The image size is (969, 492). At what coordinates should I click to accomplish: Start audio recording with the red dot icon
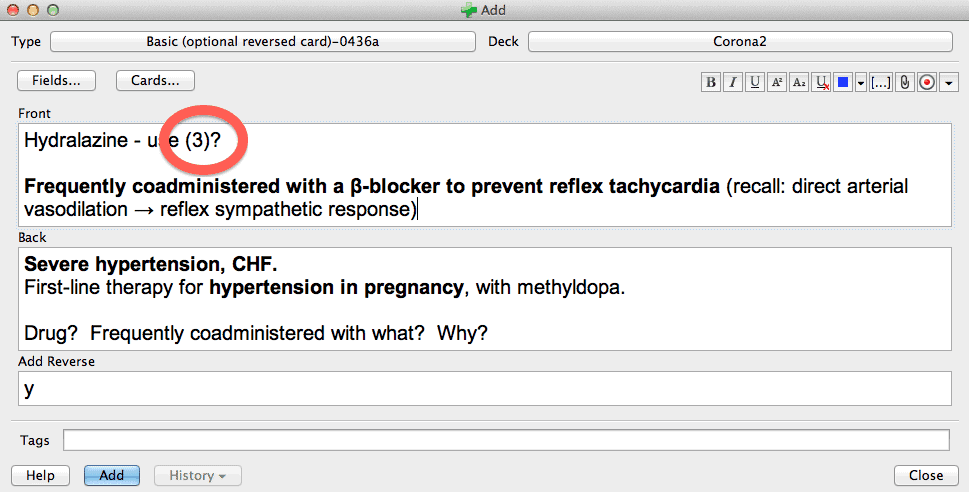pyautogui.click(x=927, y=82)
